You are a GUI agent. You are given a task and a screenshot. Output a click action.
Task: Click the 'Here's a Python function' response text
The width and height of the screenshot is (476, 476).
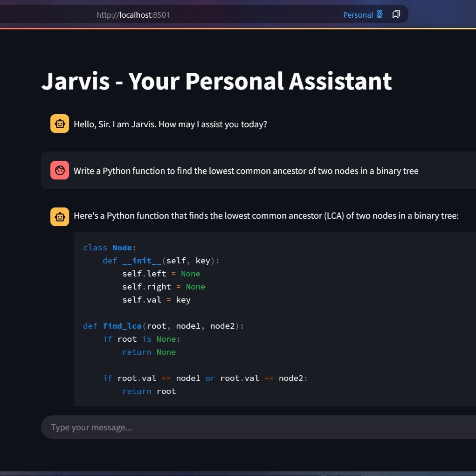[266, 216]
